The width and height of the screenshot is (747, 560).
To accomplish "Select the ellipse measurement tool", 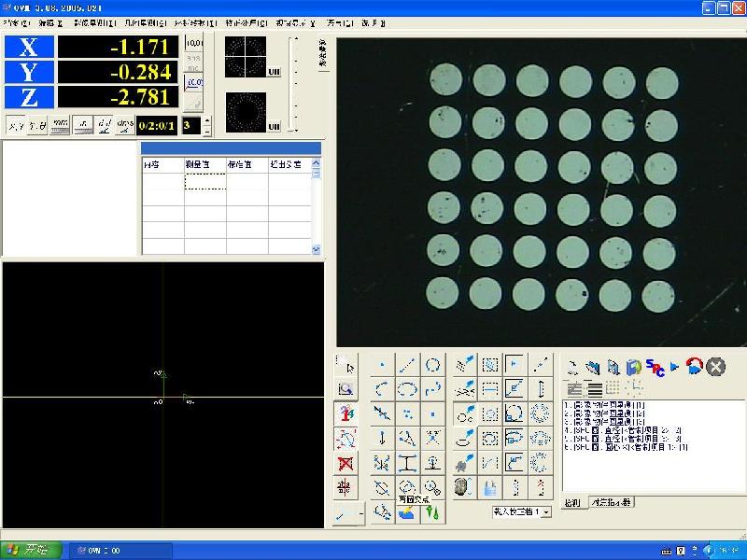I will 408,389.
